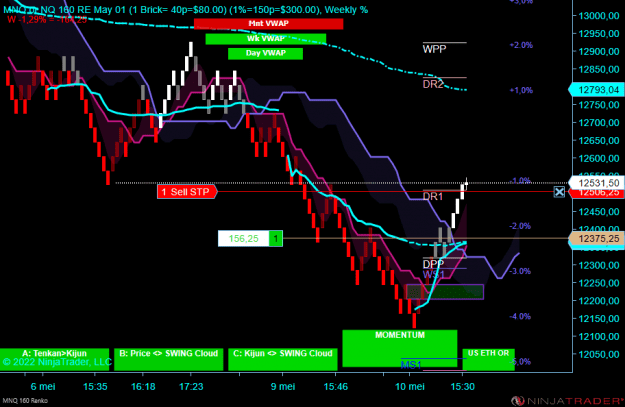Click the 12050,00 price axis label
Viewport: 625px width, 407px height.
599,354
